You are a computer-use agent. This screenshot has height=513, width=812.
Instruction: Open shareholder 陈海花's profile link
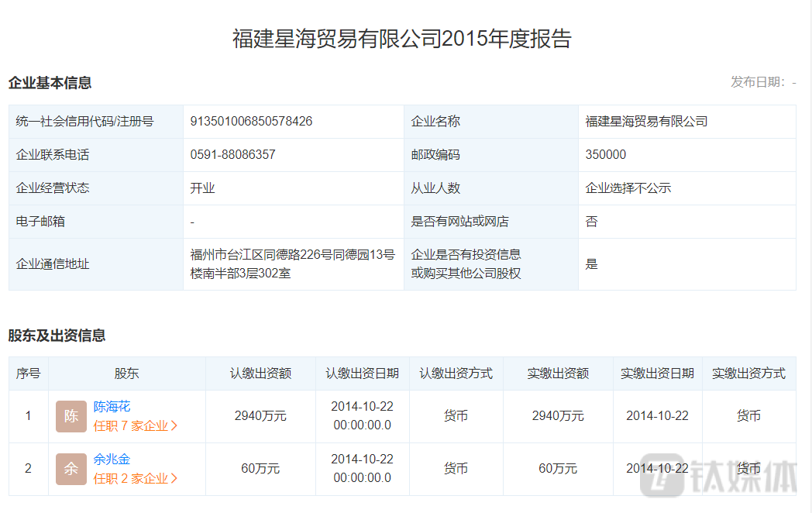click(112, 406)
